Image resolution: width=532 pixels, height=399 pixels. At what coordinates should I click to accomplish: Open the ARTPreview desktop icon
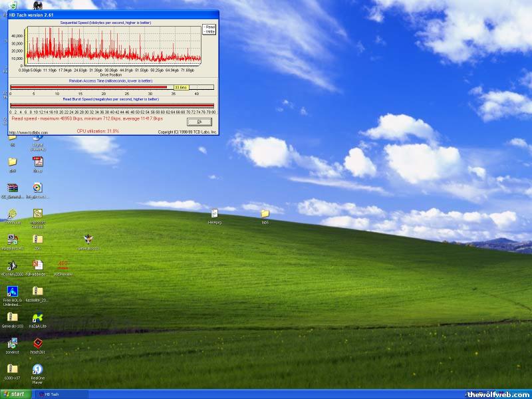pos(63,265)
